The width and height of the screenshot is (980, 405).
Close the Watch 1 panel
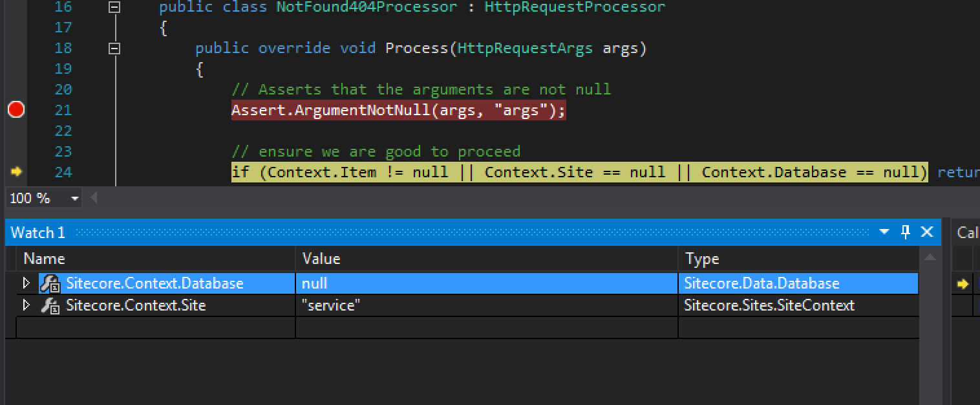pyautogui.click(x=926, y=232)
